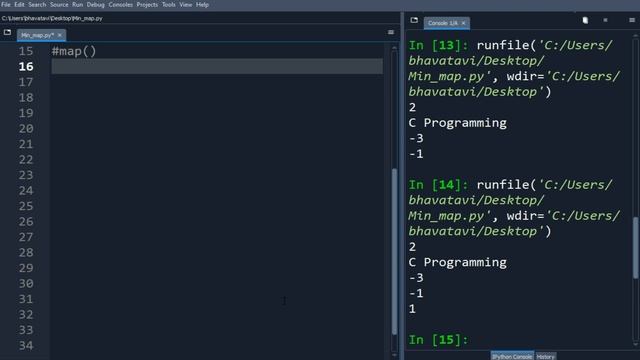
Task: Open the editor pane options menu
Action: click(x=391, y=32)
